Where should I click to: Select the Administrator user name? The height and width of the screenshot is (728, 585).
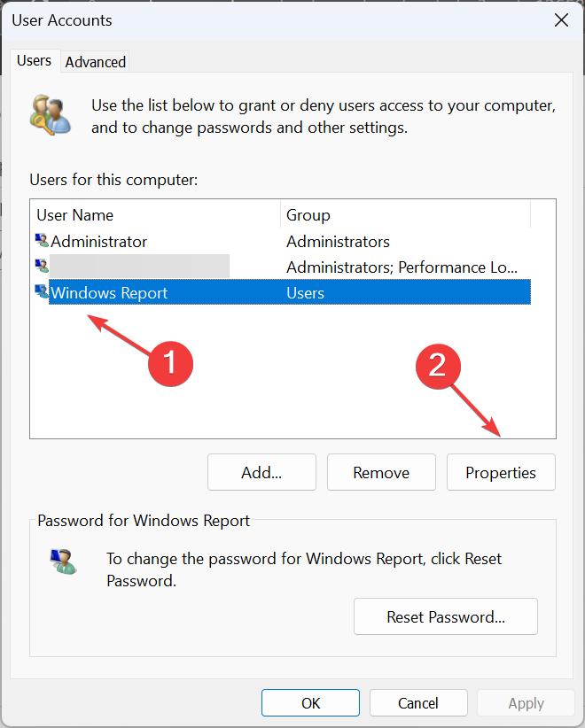pos(99,241)
